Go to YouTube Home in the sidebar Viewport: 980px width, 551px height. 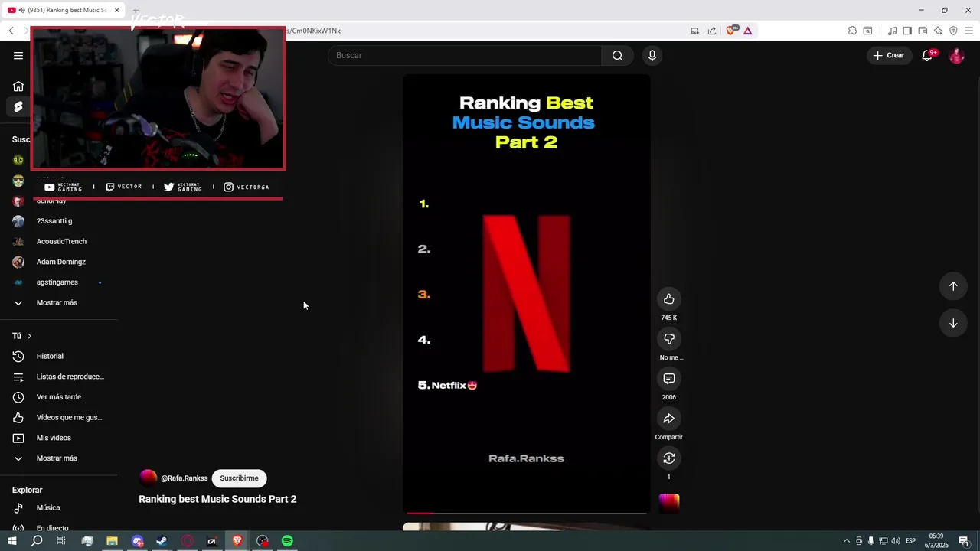coord(18,86)
